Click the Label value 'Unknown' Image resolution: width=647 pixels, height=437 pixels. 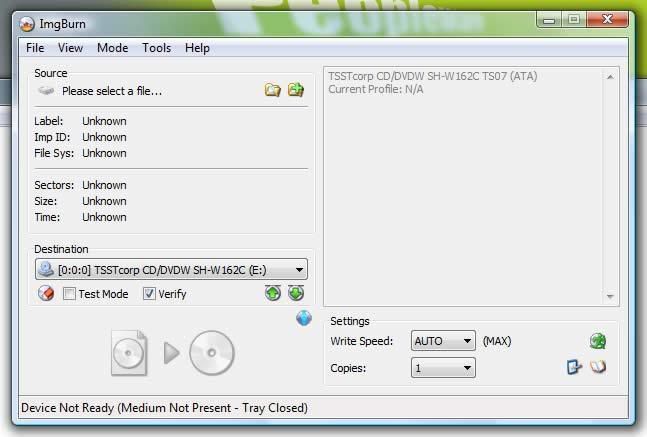click(x=104, y=121)
